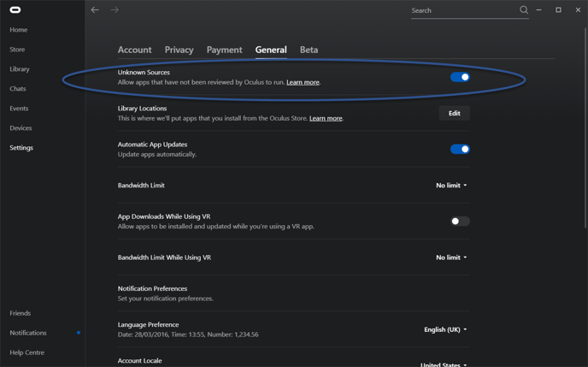588x367 pixels.
Task: Click the Language Preference heading
Action: [x=148, y=324]
